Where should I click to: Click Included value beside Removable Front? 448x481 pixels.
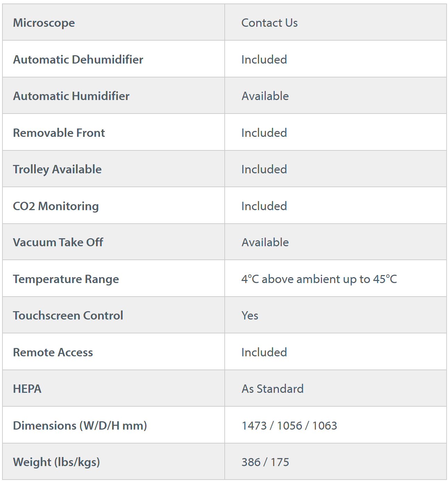[x=264, y=133]
